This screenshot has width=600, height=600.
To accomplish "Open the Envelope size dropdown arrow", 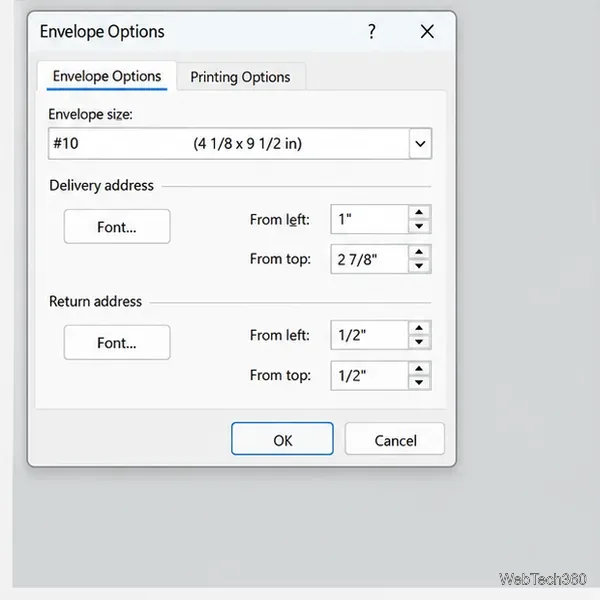I will pyautogui.click(x=420, y=144).
